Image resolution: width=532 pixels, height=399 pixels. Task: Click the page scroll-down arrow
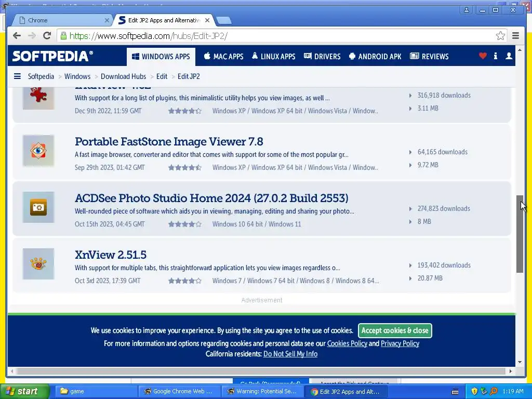pos(520,362)
